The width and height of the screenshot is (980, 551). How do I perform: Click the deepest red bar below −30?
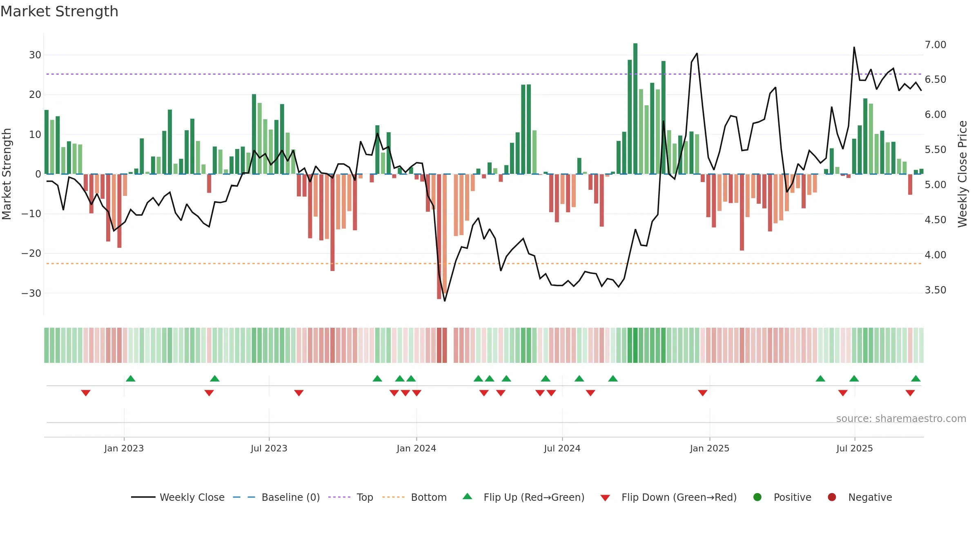tap(439, 236)
